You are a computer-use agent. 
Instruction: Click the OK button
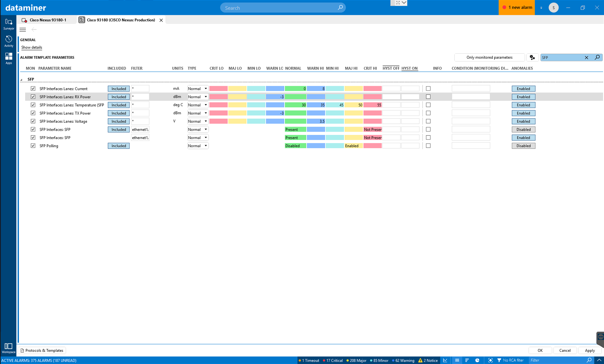click(540, 350)
